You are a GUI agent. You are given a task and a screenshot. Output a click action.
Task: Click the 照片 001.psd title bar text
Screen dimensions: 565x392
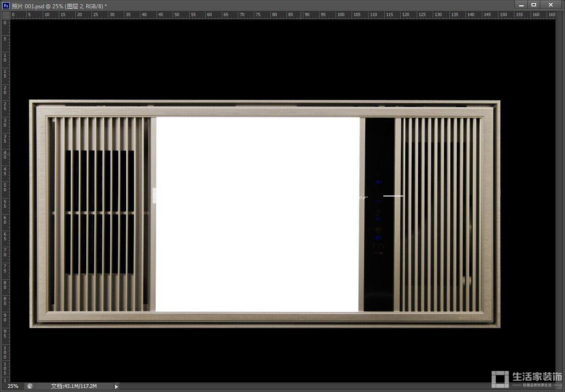click(x=60, y=6)
